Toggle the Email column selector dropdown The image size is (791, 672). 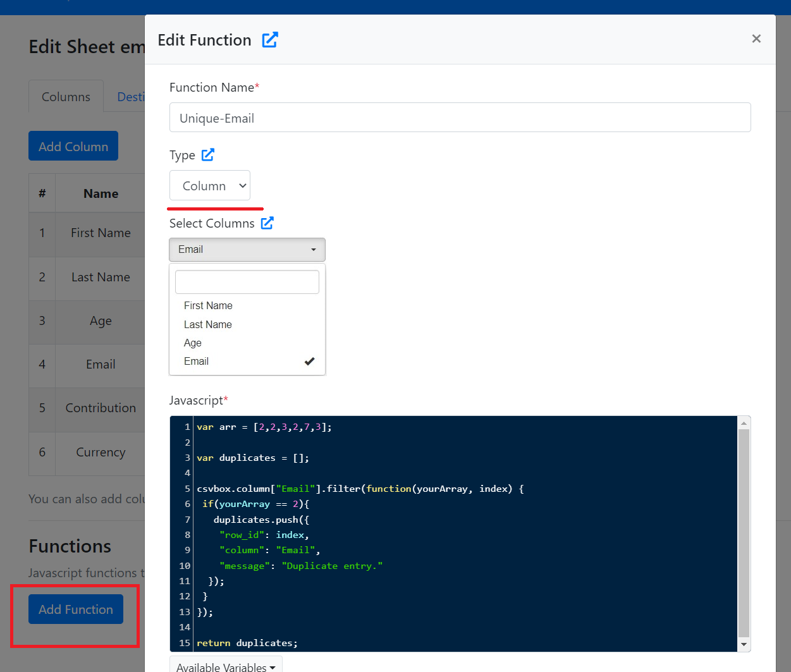click(247, 250)
